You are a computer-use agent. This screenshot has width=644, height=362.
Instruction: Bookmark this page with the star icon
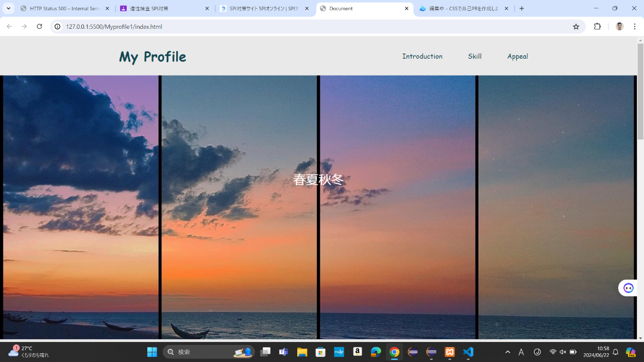coord(576,27)
